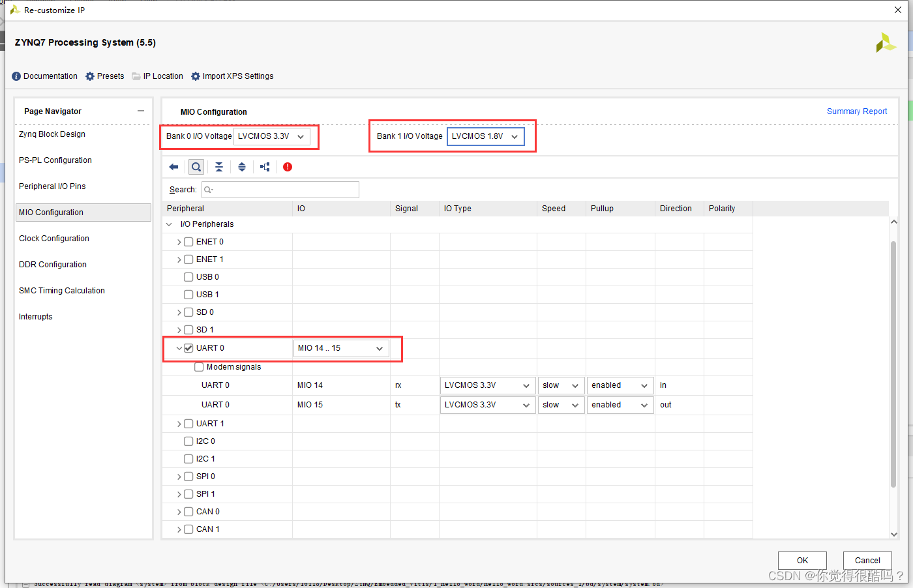The height and width of the screenshot is (588, 913).
Task: Enable the USB 0 checkbox
Action: (x=188, y=277)
